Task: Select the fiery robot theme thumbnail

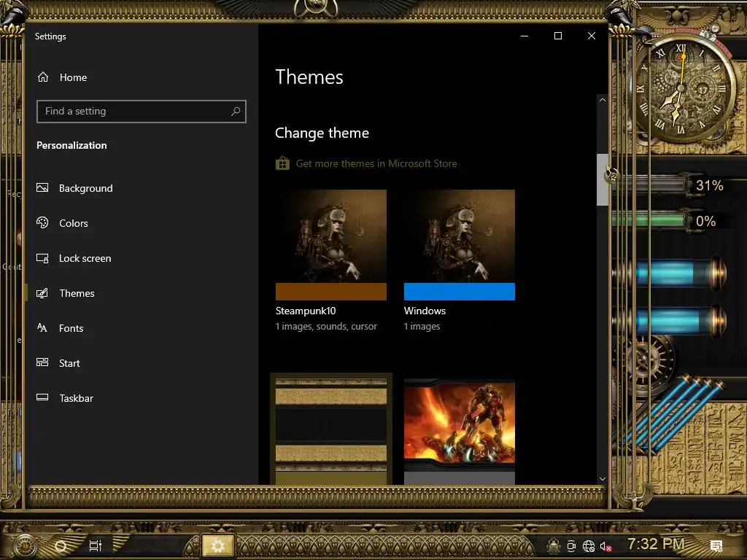Action: point(460,431)
